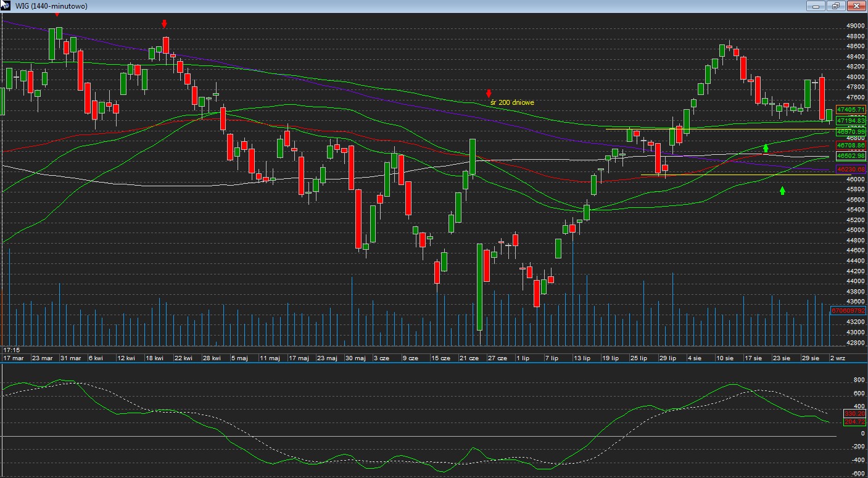Click the 670609792 volume value label

coord(848,310)
